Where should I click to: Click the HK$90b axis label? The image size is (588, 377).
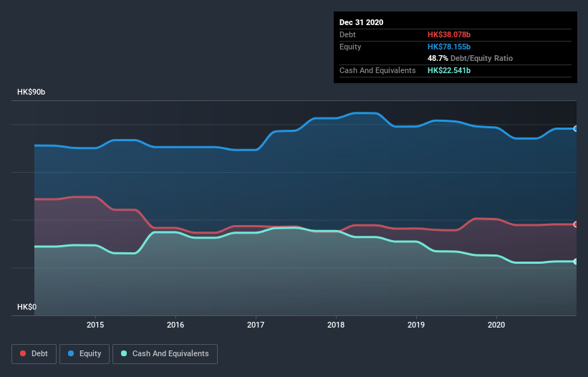[31, 92]
